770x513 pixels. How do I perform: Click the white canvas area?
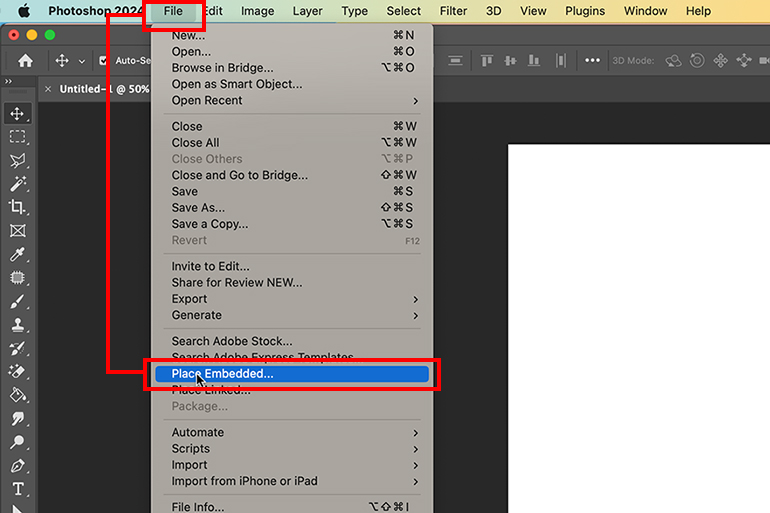click(638, 328)
